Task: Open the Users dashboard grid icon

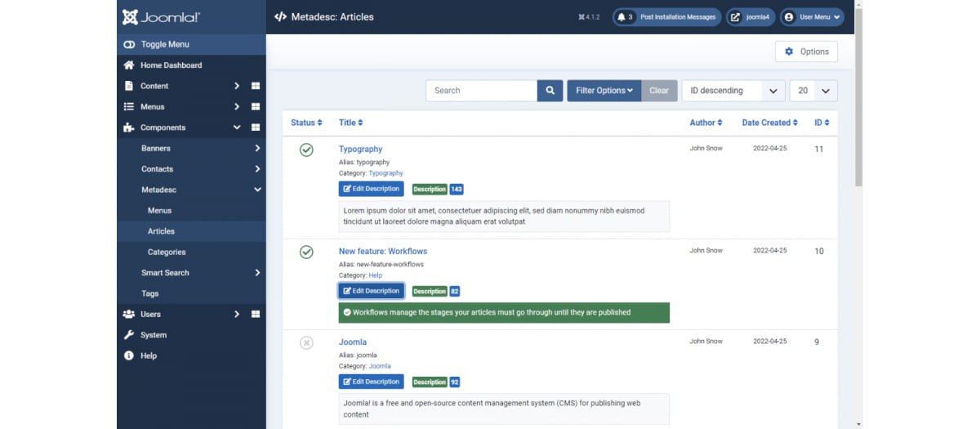Action: [255, 315]
